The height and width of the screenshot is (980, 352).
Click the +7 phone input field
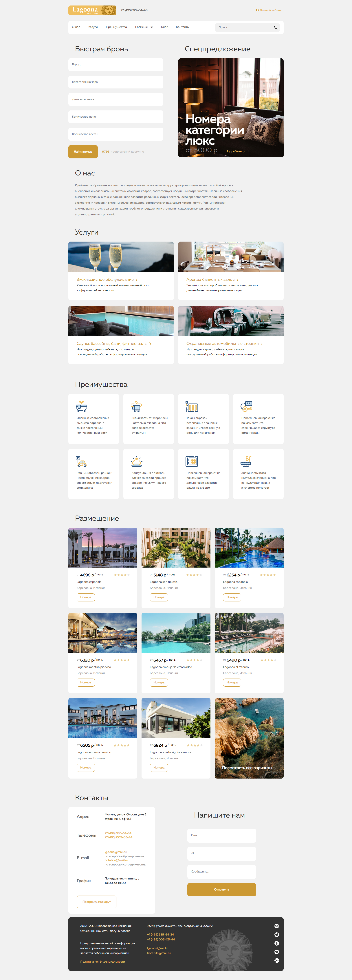(x=222, y=853)
